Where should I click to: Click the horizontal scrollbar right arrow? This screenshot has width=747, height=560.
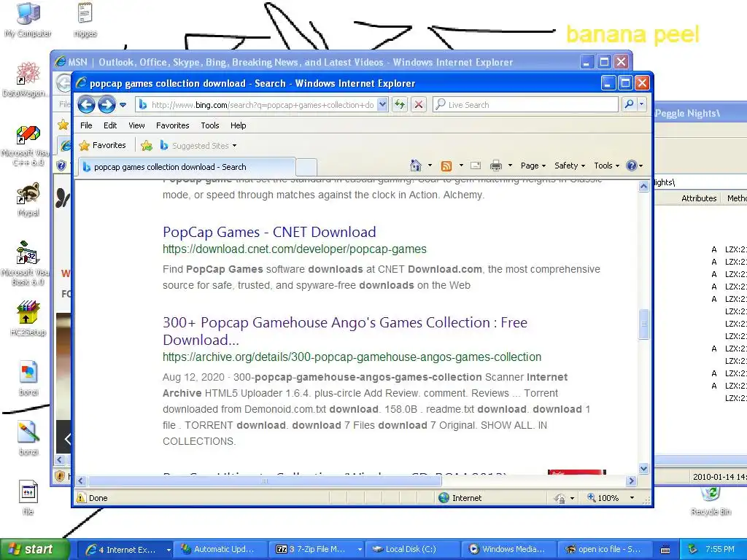[632, 481]
